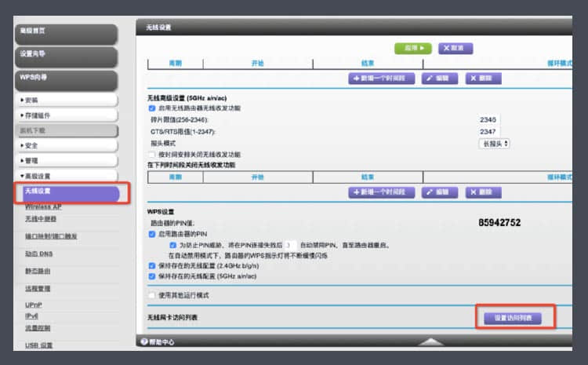588x365 pixels.
Task: Click the 无线设置 page title header
Action: [x=158, y=27]
